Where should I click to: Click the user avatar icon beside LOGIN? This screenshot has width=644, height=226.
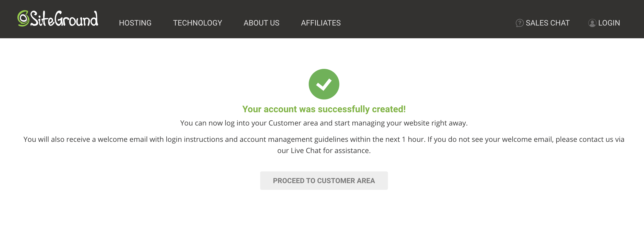592,23
